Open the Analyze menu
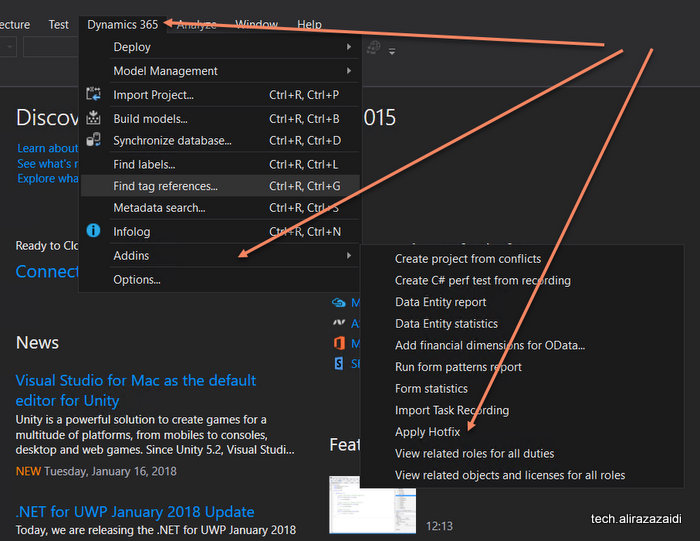Image resolution: width=700 pixels, height=541 pixels. point(196,25)
